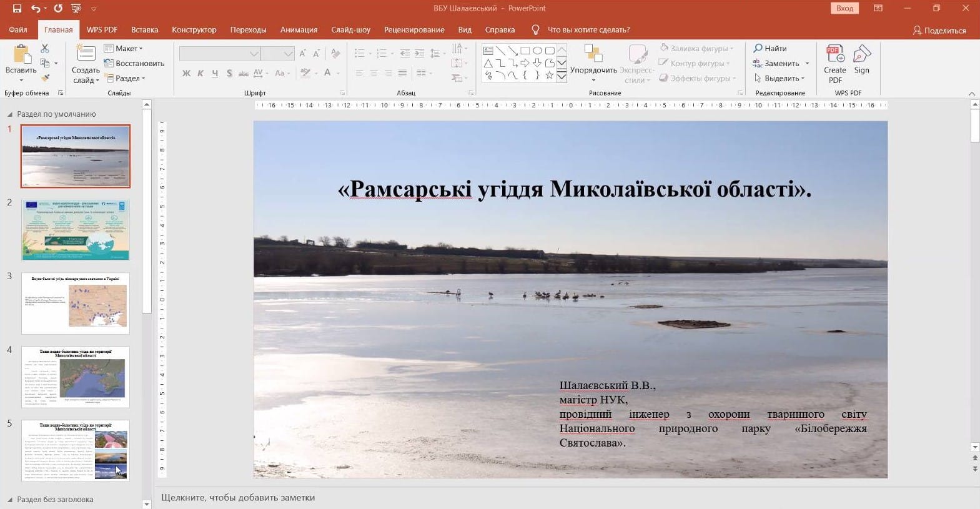Open the Макет layout dropdown
Image resolution: width=980 pixels, height=509 pixels.
(124, 48)
